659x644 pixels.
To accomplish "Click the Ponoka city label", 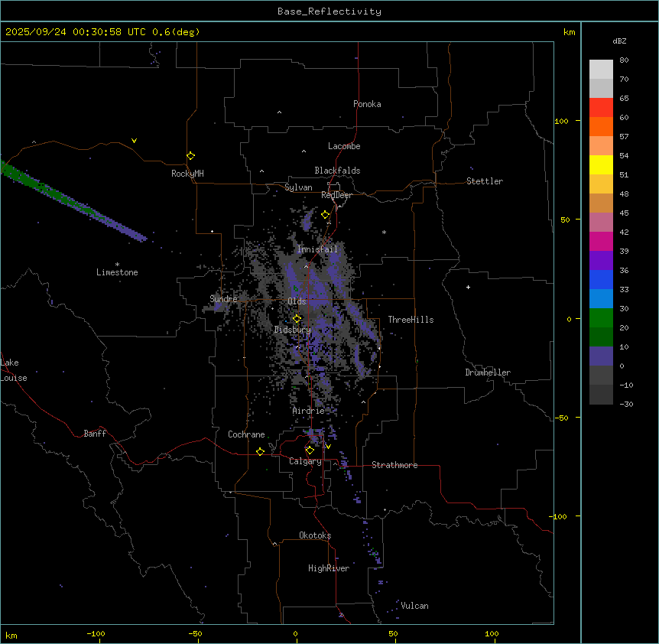I will tap(367, 104).
